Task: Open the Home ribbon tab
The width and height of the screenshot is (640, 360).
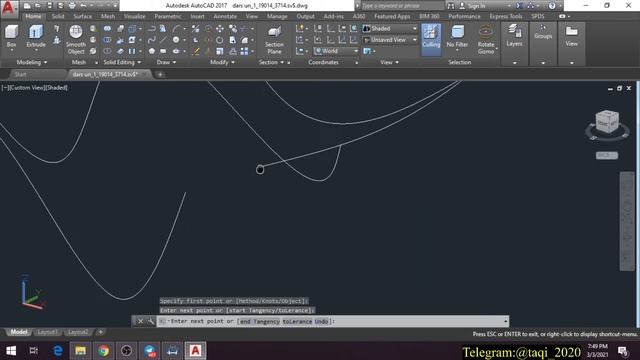Action: click(x=33, y=16)
